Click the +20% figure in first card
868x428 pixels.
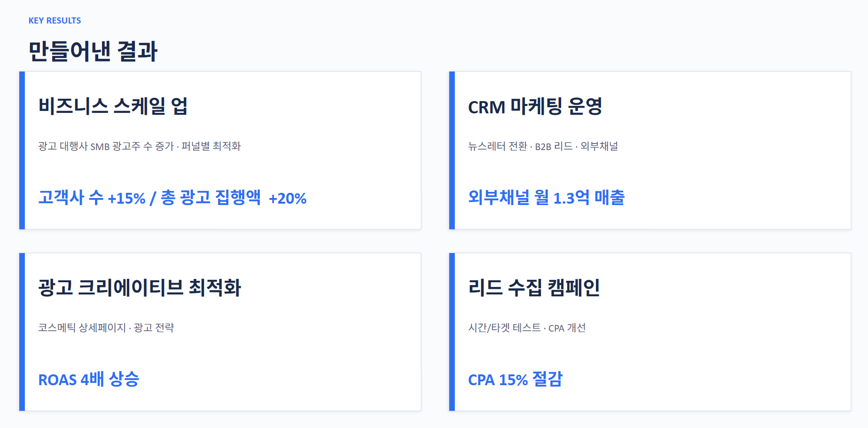point(288,198)
